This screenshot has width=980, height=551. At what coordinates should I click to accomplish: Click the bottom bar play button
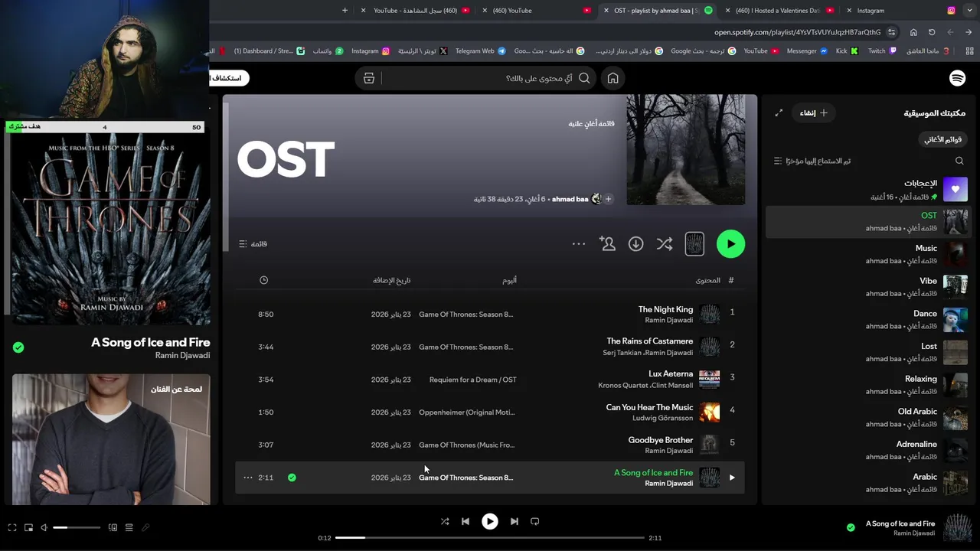pyautogui.click(x=489, y=521)
